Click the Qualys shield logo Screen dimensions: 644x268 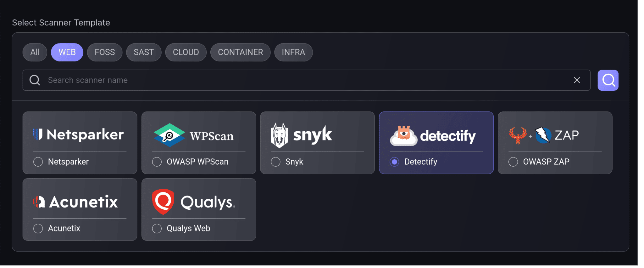click(x=163, y=202)
